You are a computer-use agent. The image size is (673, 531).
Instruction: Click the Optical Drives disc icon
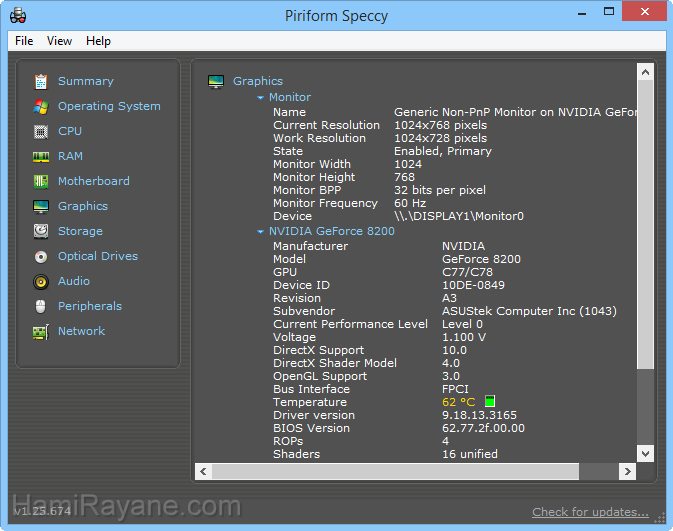41,257
